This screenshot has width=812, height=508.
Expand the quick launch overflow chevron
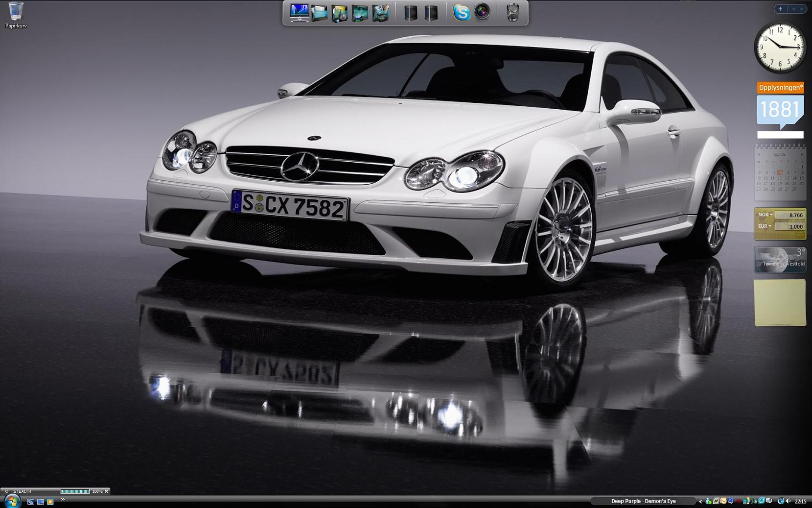(x=63, y=499)
